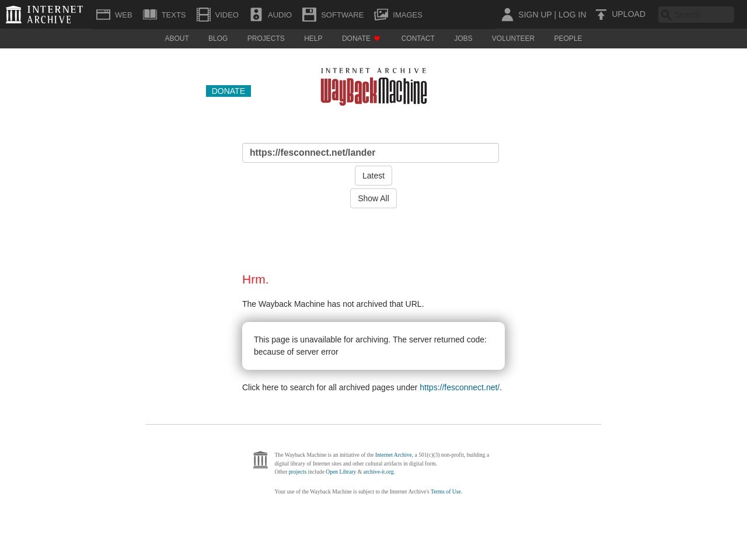This screenshot has height=560, width=747.
Task: Open the Terms of Use link
Action: [x=446, y=492]
